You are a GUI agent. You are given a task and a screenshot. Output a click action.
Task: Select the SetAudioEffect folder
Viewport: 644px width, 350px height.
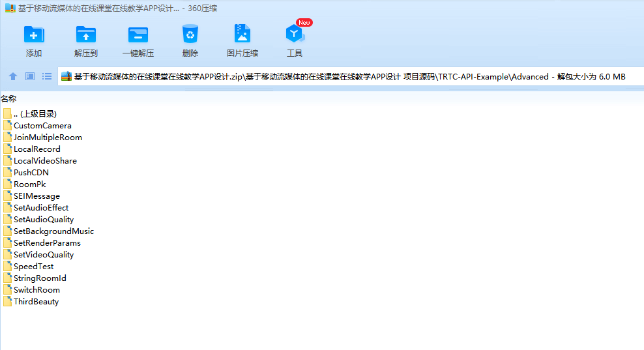[36, 207]
